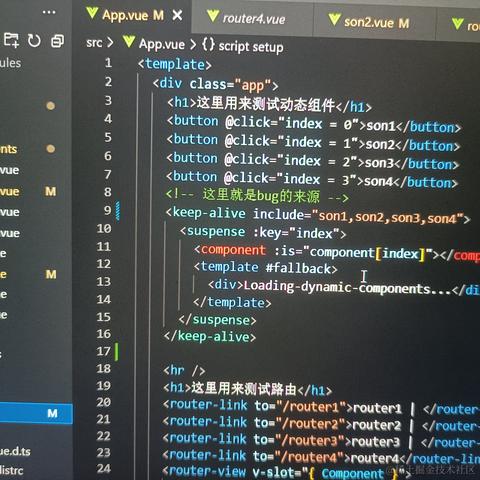The width and height of the screenshot is (480, 480).
Task: Click the class="app" div line
Action: click(x=215, y=84)
